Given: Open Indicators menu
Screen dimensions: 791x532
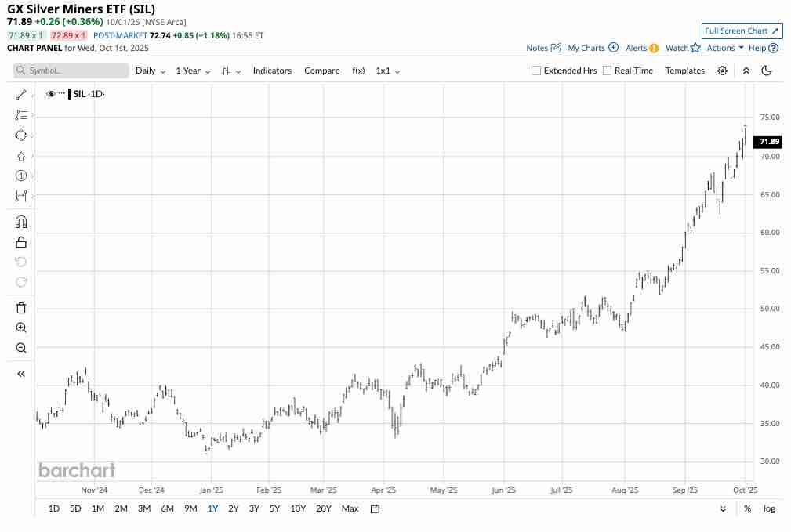Looking at the screenshot, I should (x=272, y=71).
